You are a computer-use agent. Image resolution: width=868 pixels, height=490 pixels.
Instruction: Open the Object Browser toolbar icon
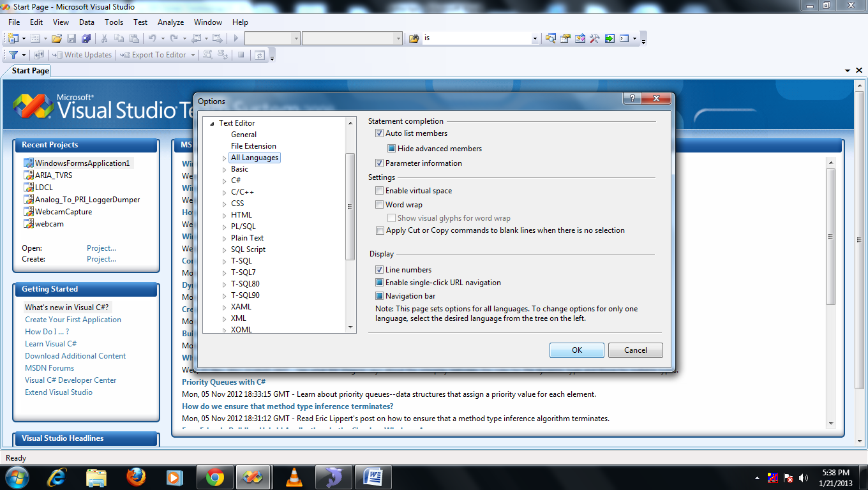point(580,38)
